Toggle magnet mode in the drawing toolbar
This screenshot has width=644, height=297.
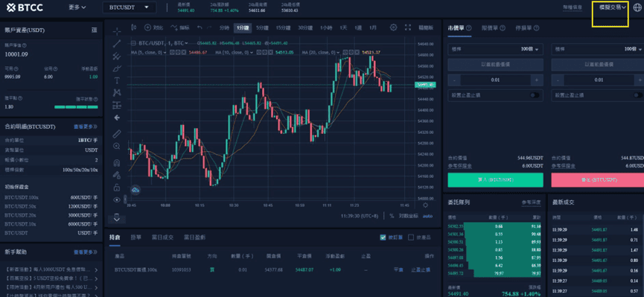[x=117, y=162]
